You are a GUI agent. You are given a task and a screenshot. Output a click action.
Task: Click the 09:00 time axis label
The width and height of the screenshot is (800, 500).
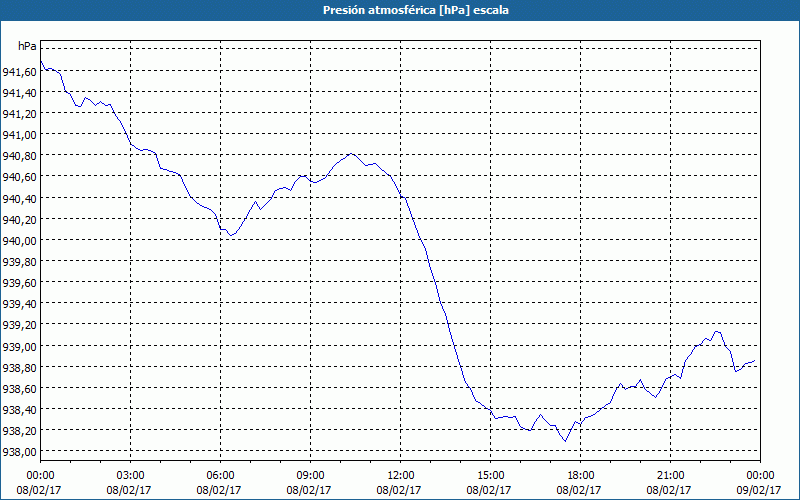click(310, 476)
